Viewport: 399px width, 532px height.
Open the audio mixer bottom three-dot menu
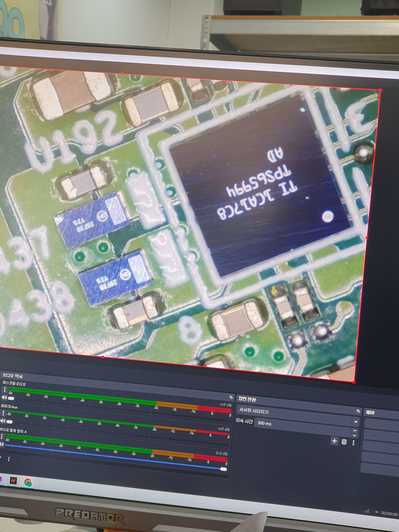[9, 459]
